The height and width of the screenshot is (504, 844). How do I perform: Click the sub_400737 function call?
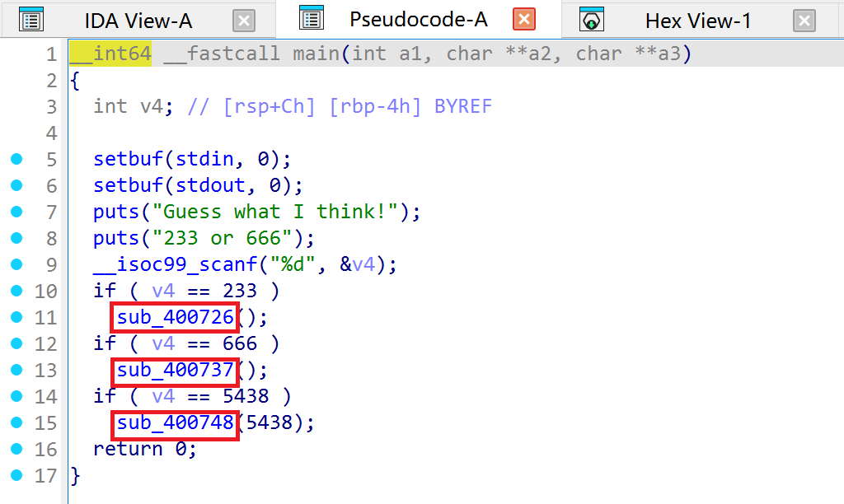[x=175, y=370]
